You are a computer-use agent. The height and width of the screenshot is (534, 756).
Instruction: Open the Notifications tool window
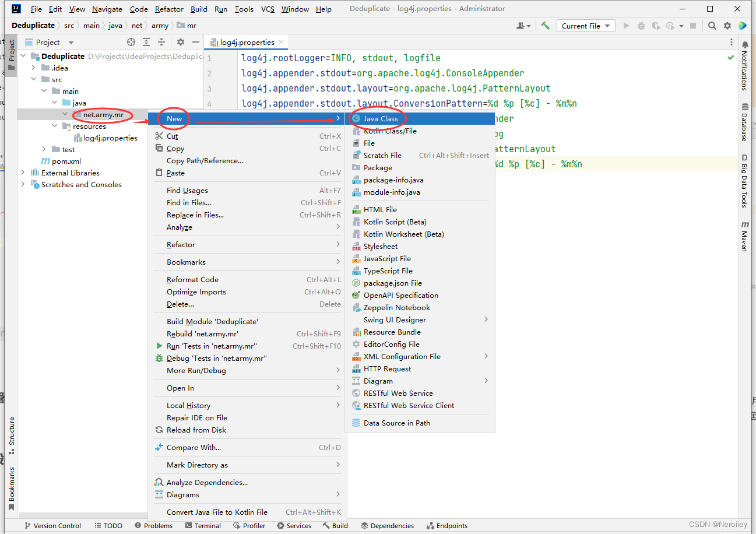point(745,65)
